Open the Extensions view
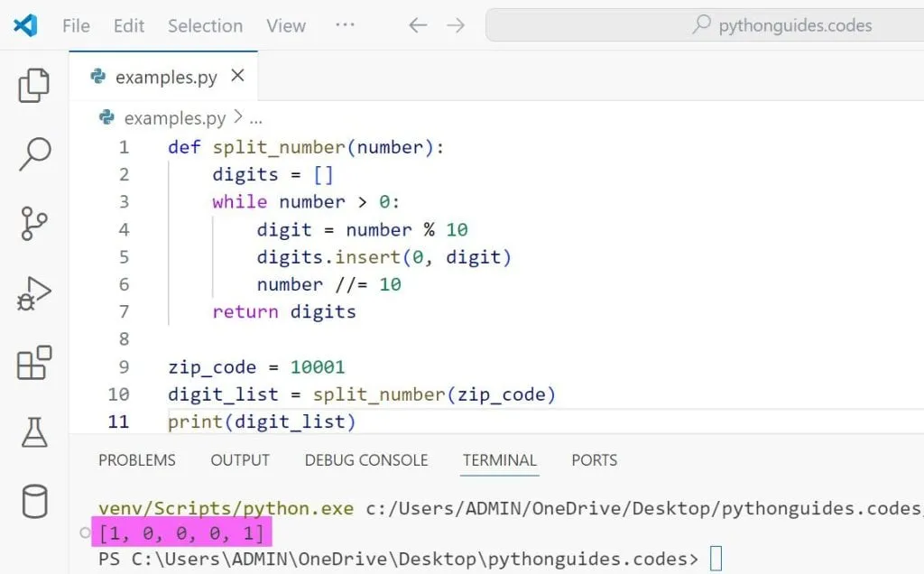The image size is (924, 574). tap(34, 363)
